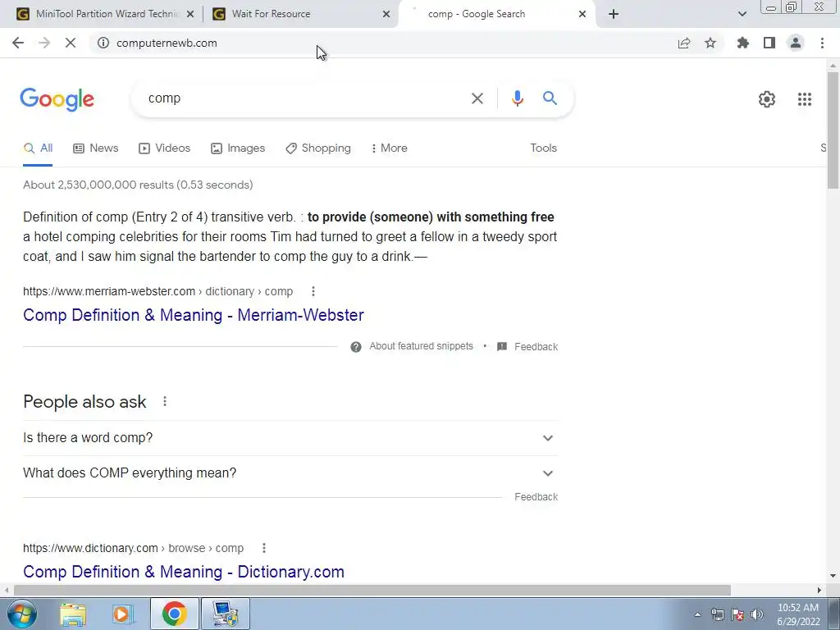Click the browser forward arrow
The image size is (840, 630).
pyautogui.click(x=44, y=43)
